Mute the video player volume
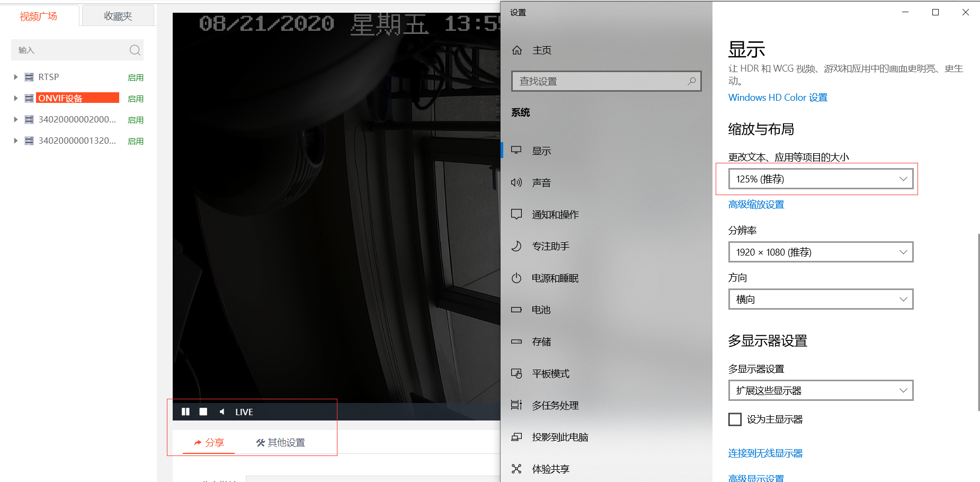The image size is (980, 482). click(x=222, y=412)
